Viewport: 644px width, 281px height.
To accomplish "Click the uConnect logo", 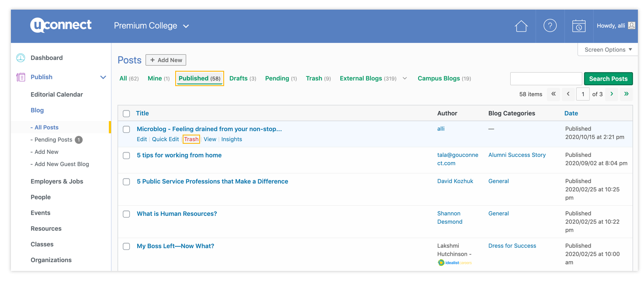I will pos(61,25).
